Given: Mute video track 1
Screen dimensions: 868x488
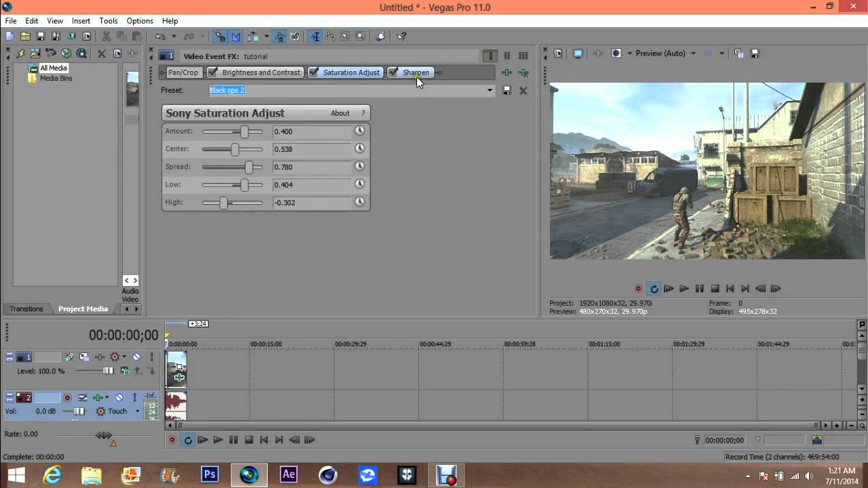Looking at the screenshot, I should (x=136, y=357).
